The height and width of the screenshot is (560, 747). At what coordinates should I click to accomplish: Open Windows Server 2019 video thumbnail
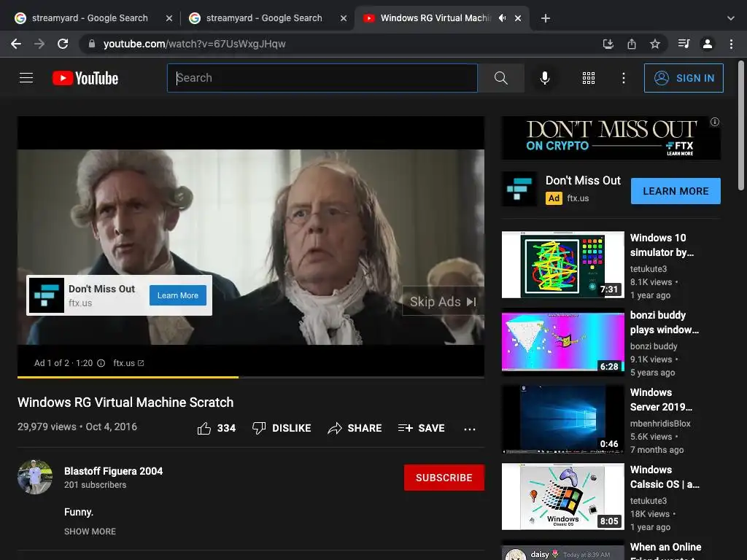(x=562, y=419)
